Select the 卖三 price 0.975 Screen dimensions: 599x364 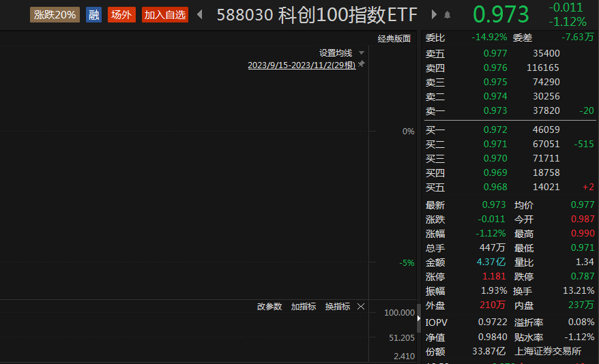495,82
